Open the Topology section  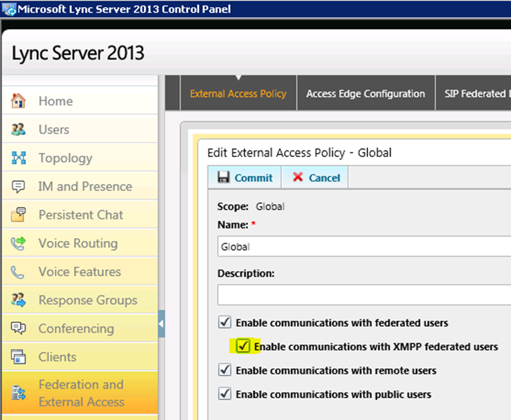[x=80, y=158]
